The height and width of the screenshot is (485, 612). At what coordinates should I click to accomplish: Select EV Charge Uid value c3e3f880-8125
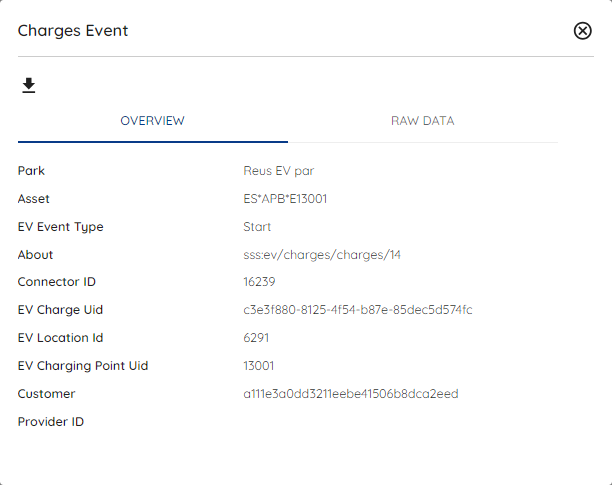(358, 310)
